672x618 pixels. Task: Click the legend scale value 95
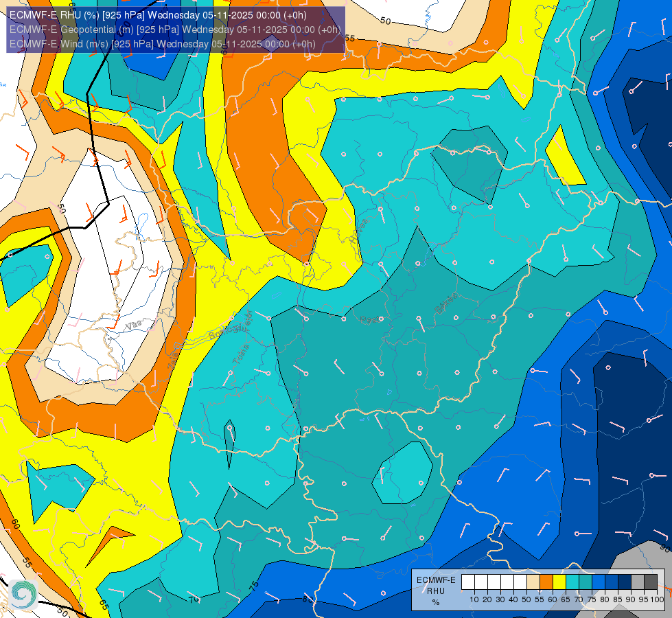tap(644, 599)
